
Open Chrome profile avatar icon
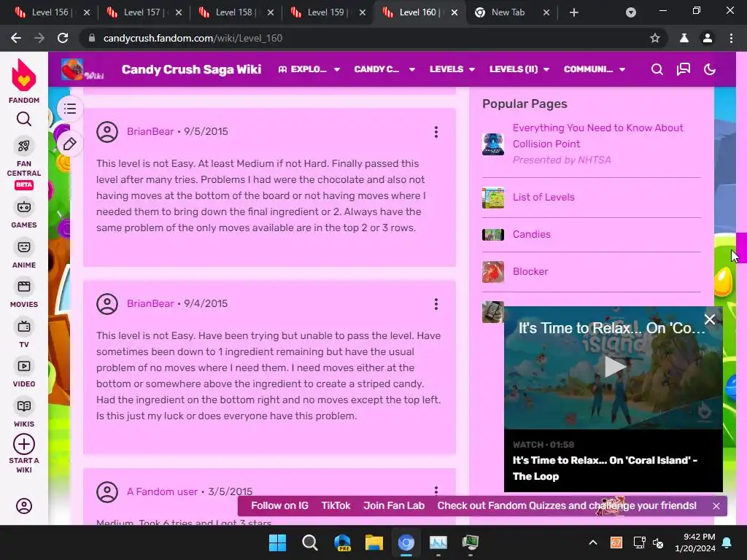tap(708, 38)
